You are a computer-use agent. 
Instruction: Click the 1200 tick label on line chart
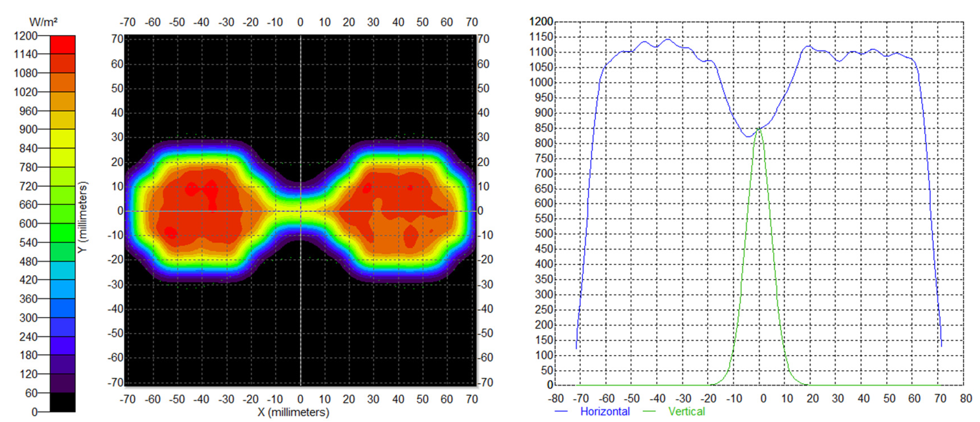coord(541,21)
